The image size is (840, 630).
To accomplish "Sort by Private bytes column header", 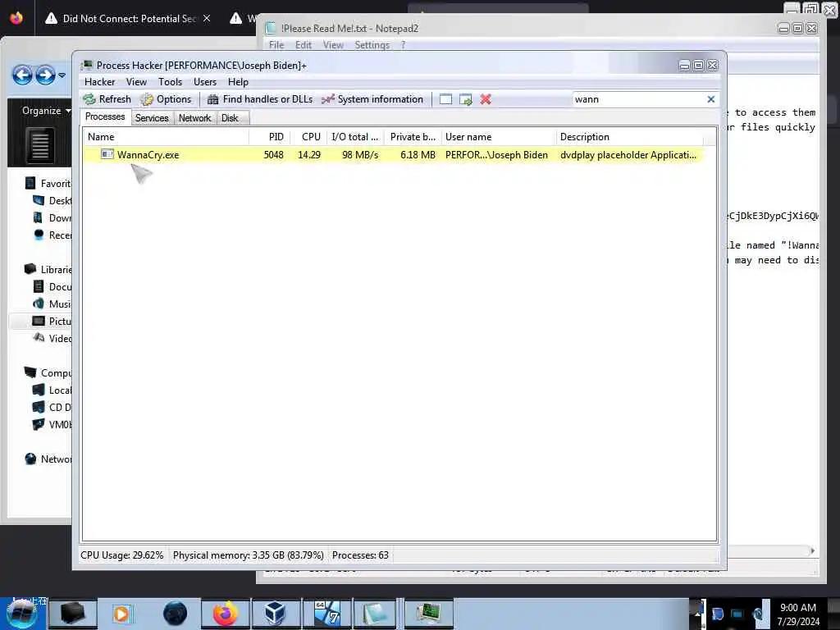I will tap(413, 137).
